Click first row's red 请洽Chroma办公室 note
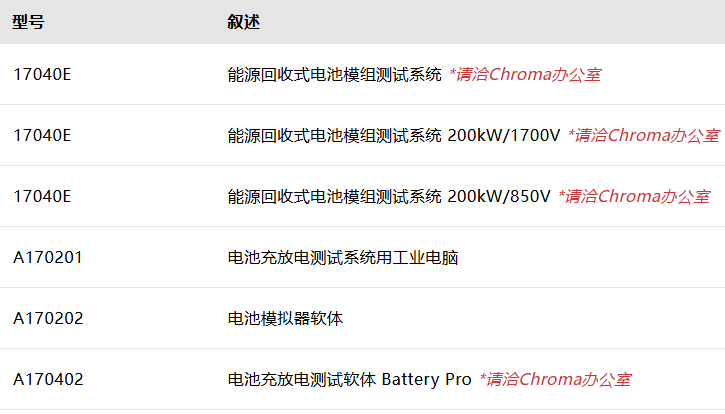Image resolution: width=725 pixels, height=414 pixels. point(525,74)
